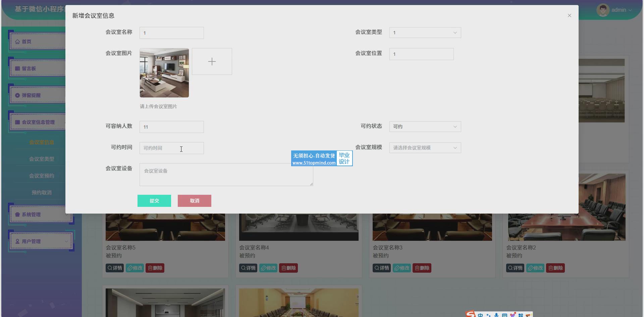Select 会议室类型 in sidebar submenu

point(42,159)
